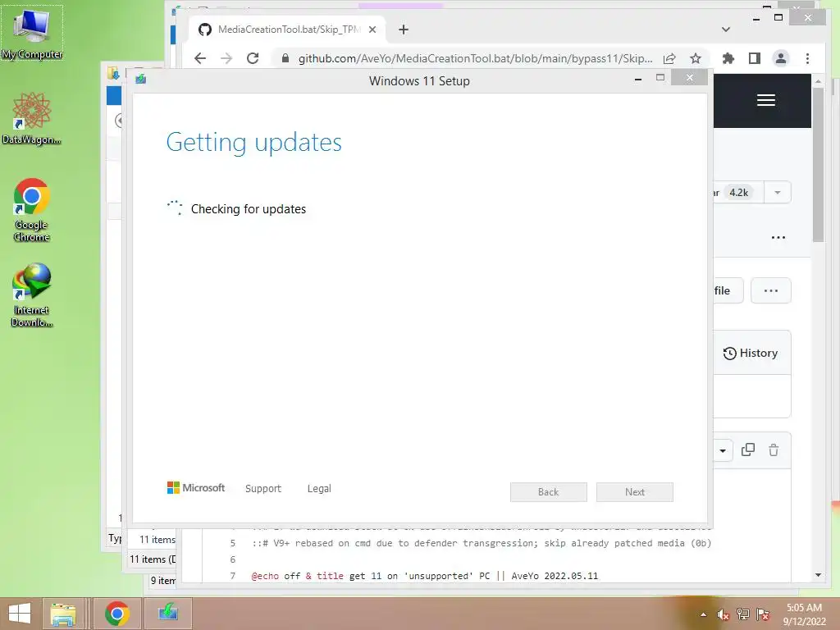The width and height of the screenshot is (840, 630).
Task: Open Chrome's three-dot menu
Action: (807, 58)
